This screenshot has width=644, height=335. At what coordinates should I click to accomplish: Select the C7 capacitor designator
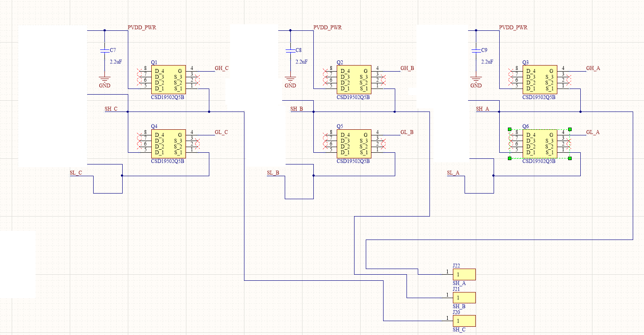tap(113, 50)
